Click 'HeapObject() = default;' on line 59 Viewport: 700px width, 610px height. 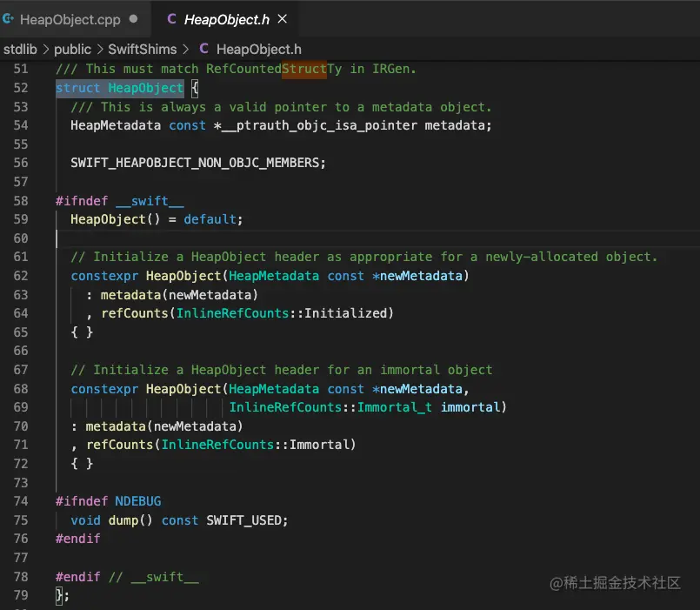click(157, 219)
